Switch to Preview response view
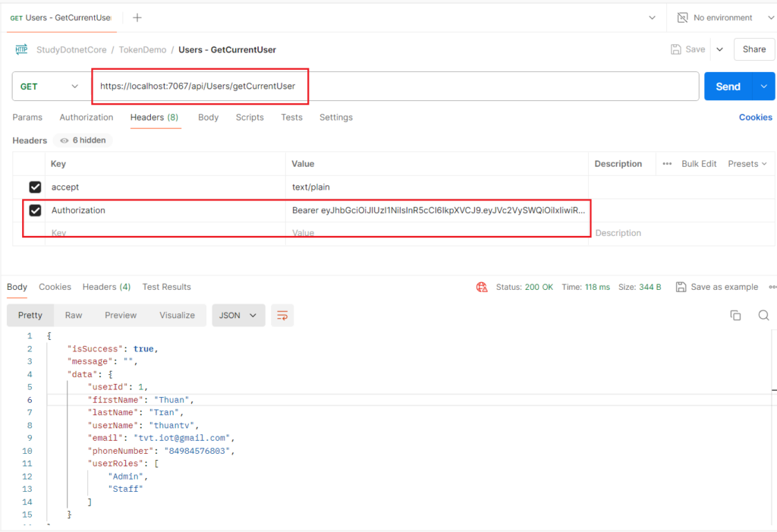 (x=121, y=316)
